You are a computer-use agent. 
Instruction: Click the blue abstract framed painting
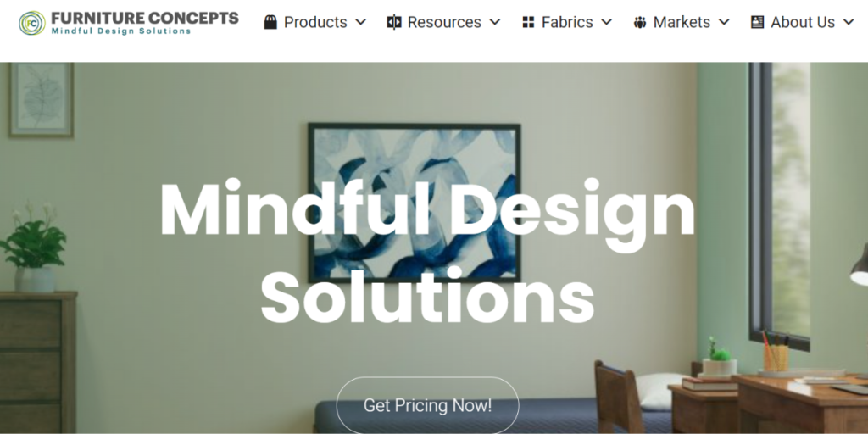[x=414, y=203]
